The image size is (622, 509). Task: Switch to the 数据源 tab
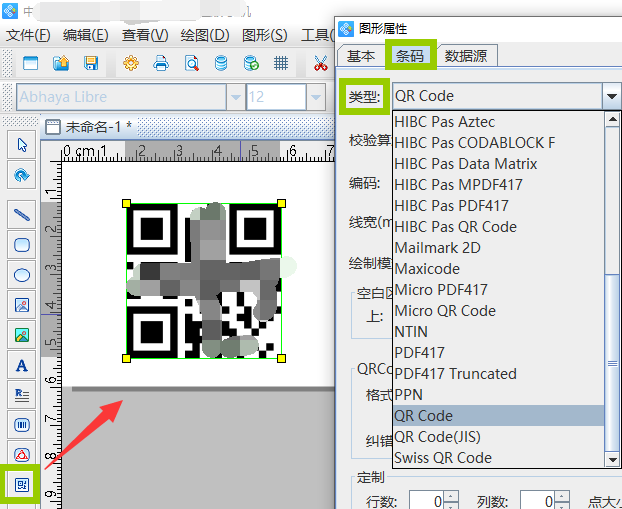466,56
